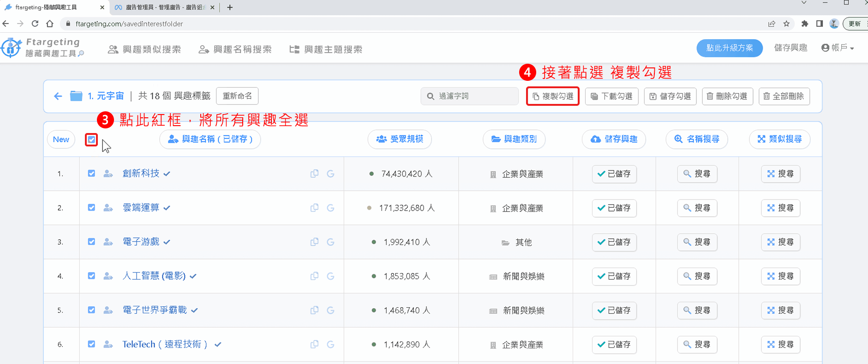Open the browser extensions puzzle icon
This screenshot has height=364, width=868.
tap(805, 24)
